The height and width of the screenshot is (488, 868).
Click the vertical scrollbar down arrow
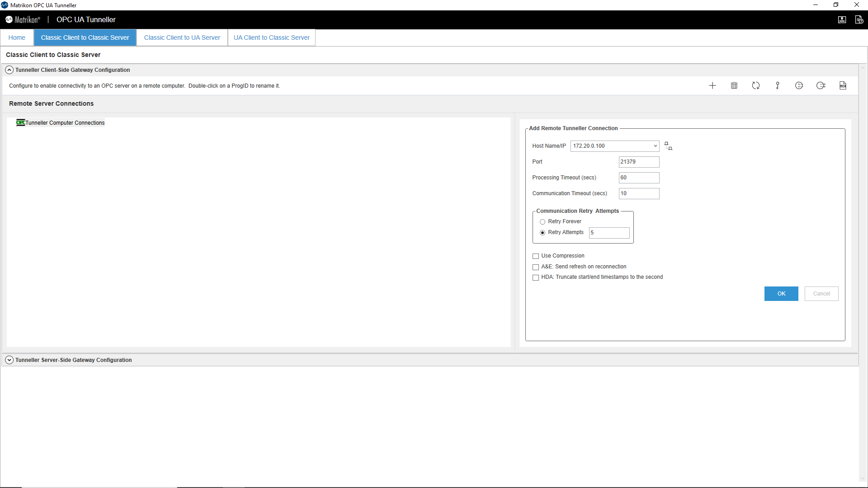pyautogui.click(x=863, y=479)
